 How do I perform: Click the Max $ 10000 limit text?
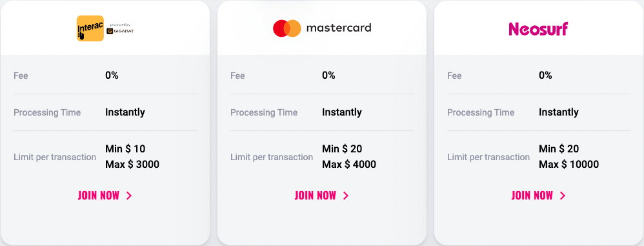[x=569, y=165]
